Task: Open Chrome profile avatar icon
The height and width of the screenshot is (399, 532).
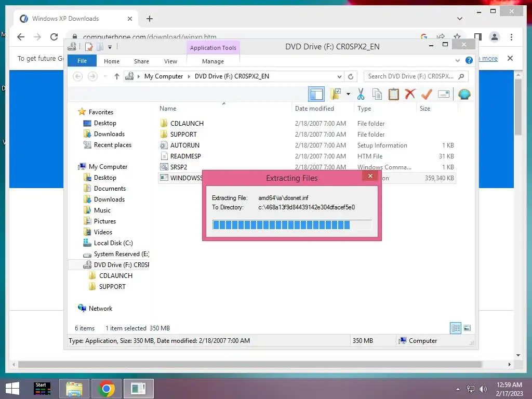Action: pos(495,37)
